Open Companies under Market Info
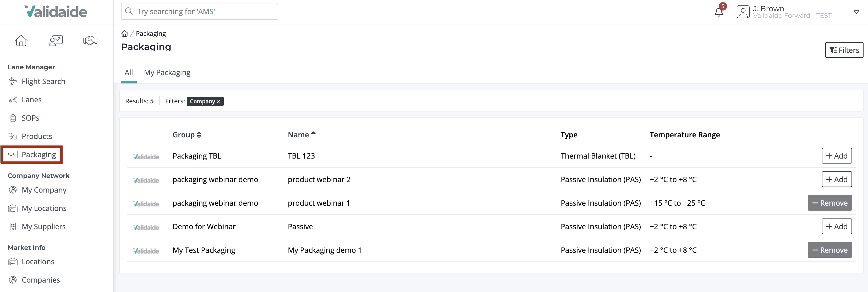Viewport: 868px width, 292px height. (40, 279)
